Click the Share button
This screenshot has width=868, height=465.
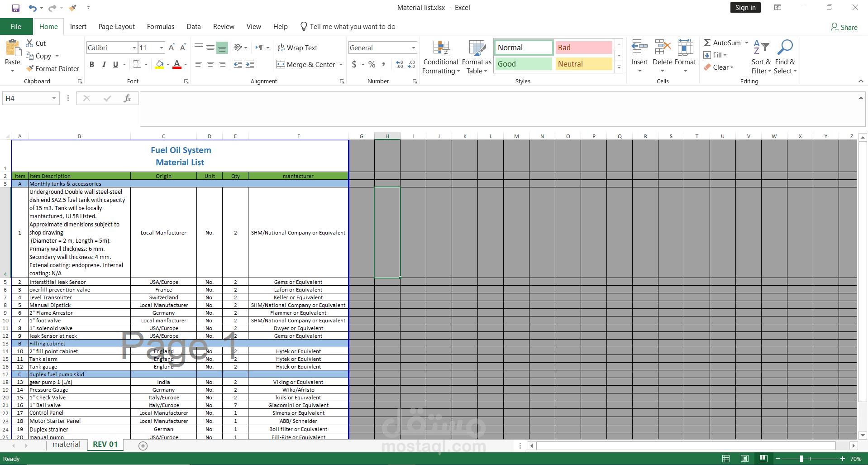point(844,27)
